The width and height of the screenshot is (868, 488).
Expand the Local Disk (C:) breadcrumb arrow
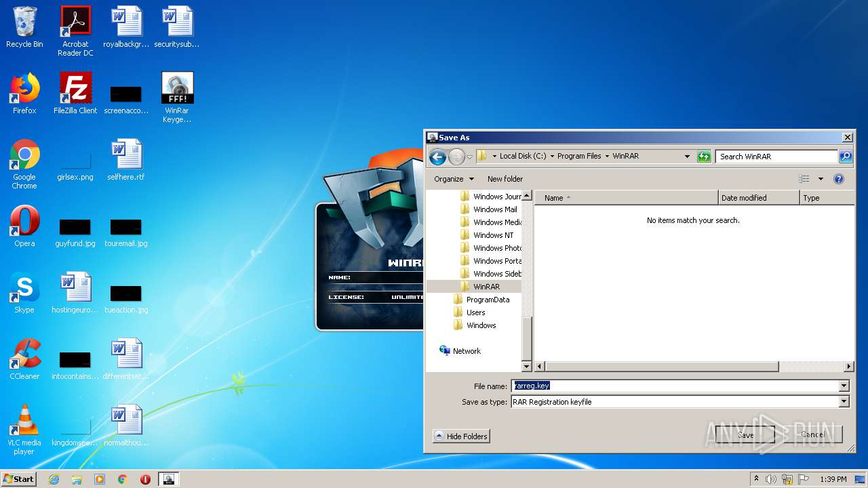click(x=551, y=157)
